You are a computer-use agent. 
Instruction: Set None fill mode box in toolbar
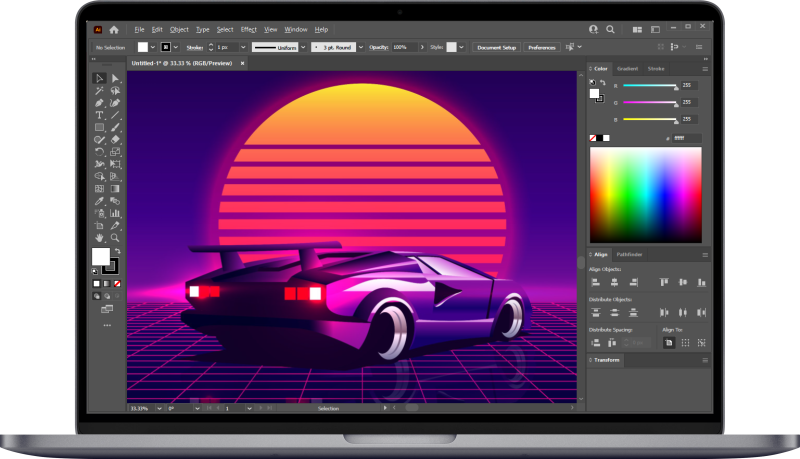(117, 284)
